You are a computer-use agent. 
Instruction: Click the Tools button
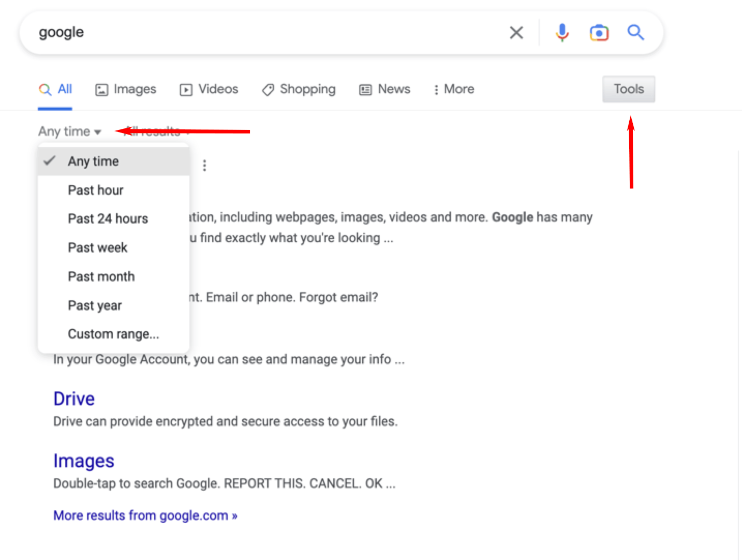(628, 89)
